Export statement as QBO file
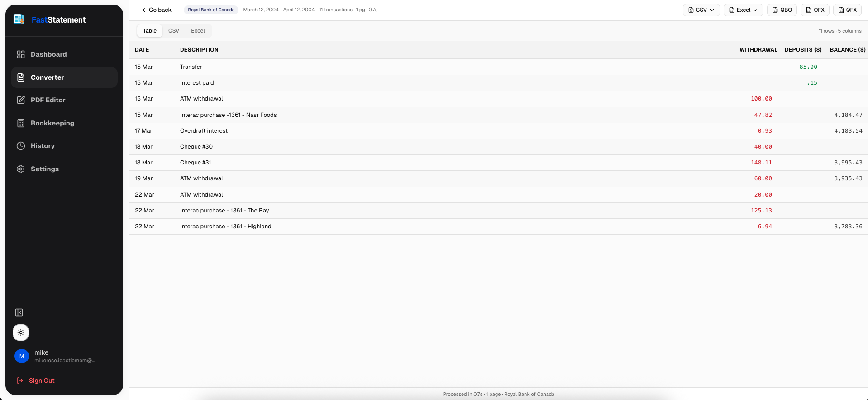868x400 pixels. [x=782, y=10]
